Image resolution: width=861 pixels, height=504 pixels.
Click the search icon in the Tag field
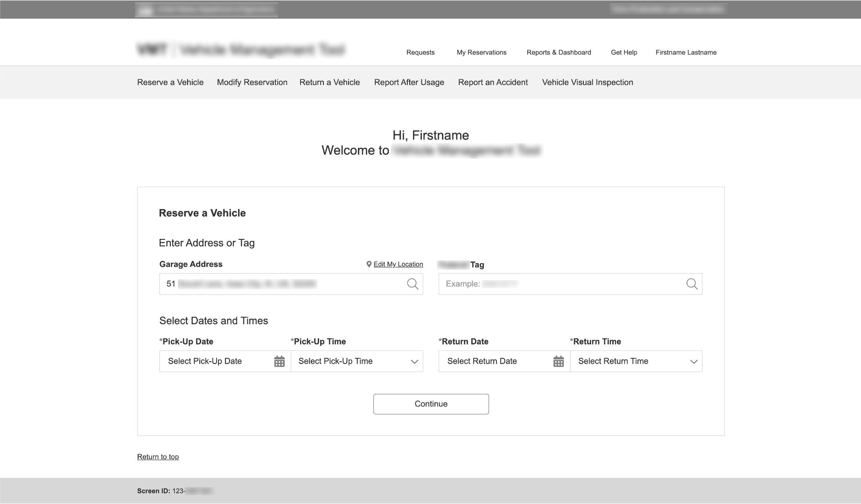(692, 283)
